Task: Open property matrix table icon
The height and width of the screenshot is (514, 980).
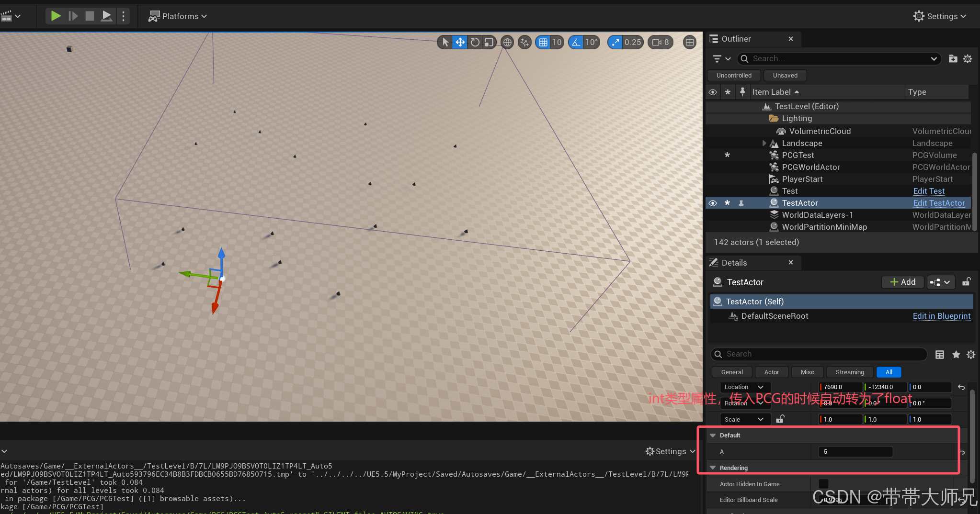Action: 940,354
